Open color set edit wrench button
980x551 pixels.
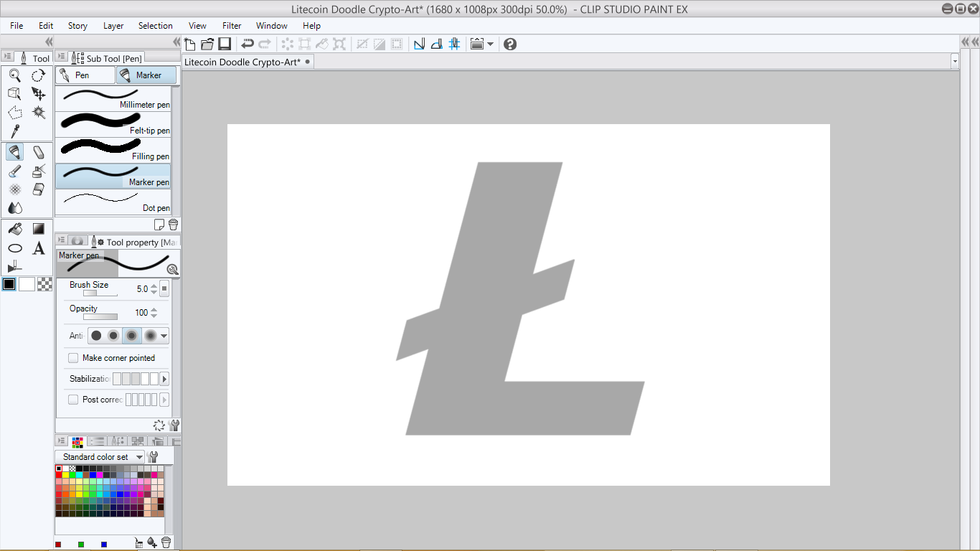tap(152, 457)
